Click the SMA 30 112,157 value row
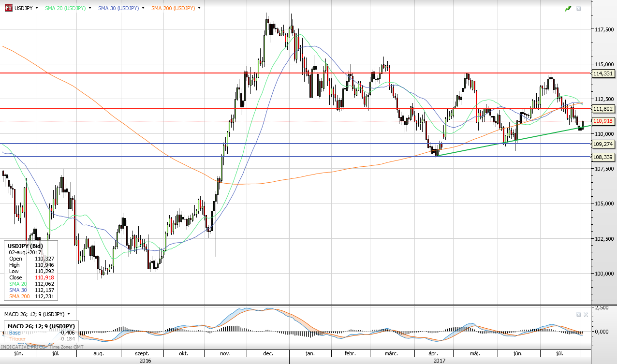The image size is (617, 364). click(x=32, y=290)
